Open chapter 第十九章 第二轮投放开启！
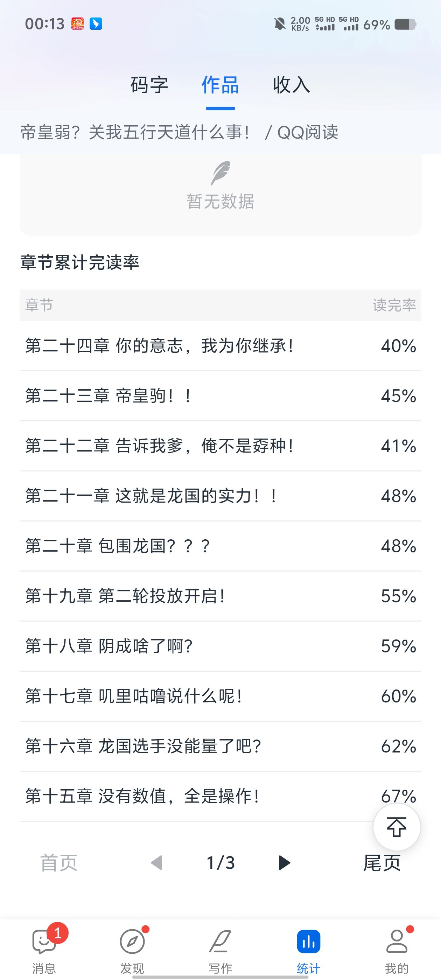This screenshot has height=980, width=441. pos(126,596)
